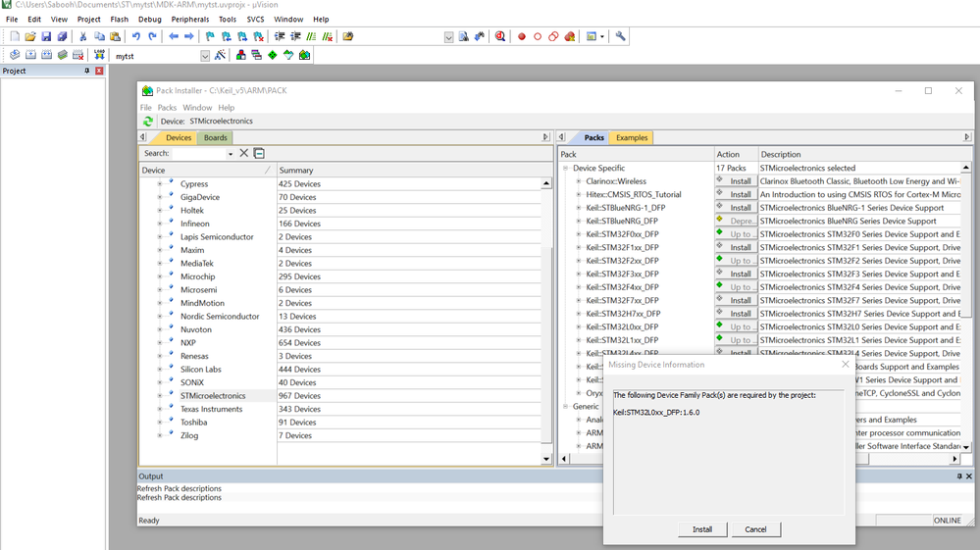Screen dimensions: 980x550
Task: Build the target files
Action: [x=30, y=56]
